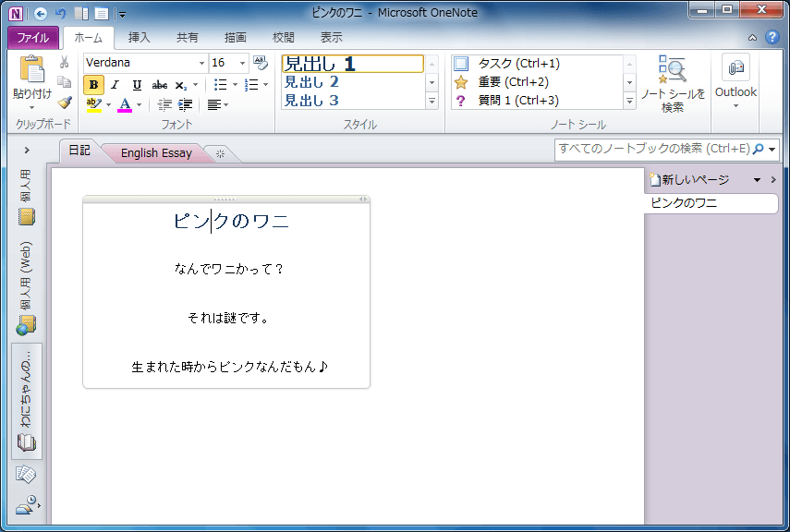This screenshot has height=532, width=790.
Task: Clear formatting with eraser icon
Action: click(260, 63)
